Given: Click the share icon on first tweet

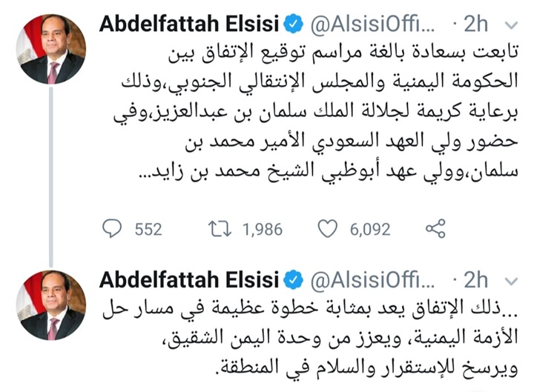Looking at the screenshot, I should point(437,228).
